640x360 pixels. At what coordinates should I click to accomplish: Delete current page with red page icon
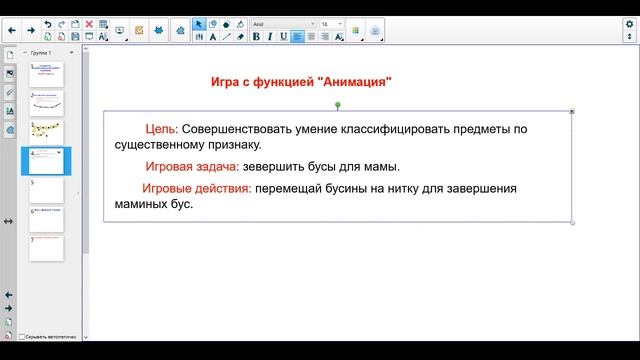pyautogui.click(x=61, y=37)
